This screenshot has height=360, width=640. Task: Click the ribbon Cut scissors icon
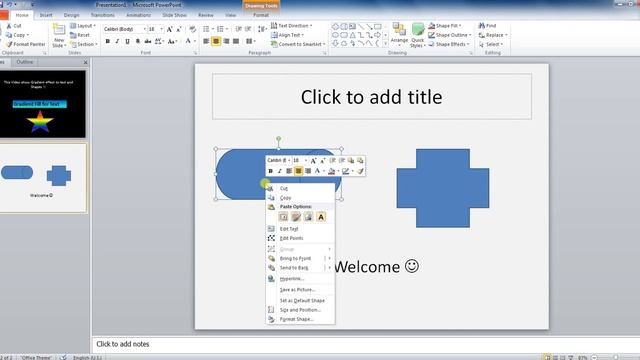9,26
